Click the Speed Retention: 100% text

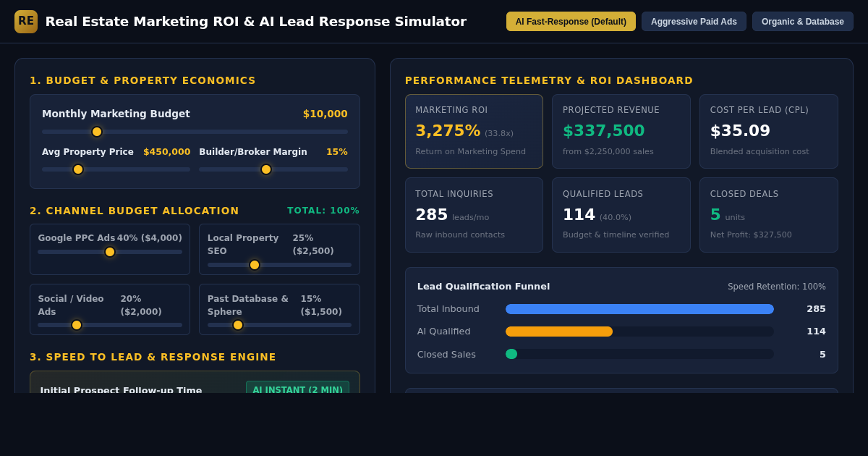[x=777, y=287]
